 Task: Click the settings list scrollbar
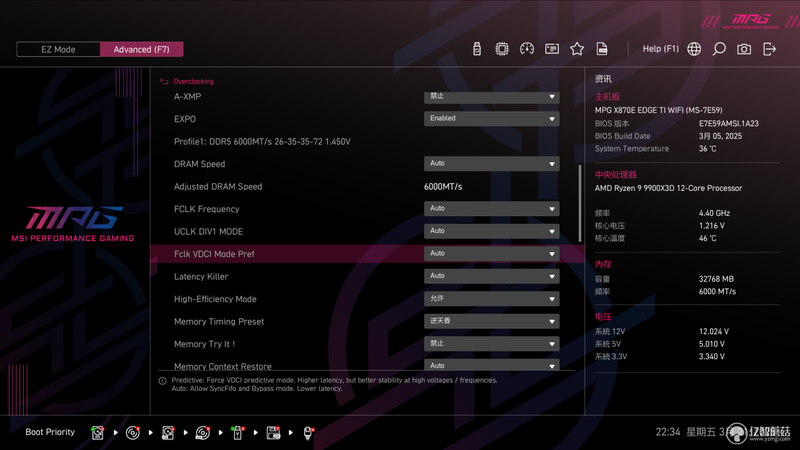pos(580,203)
